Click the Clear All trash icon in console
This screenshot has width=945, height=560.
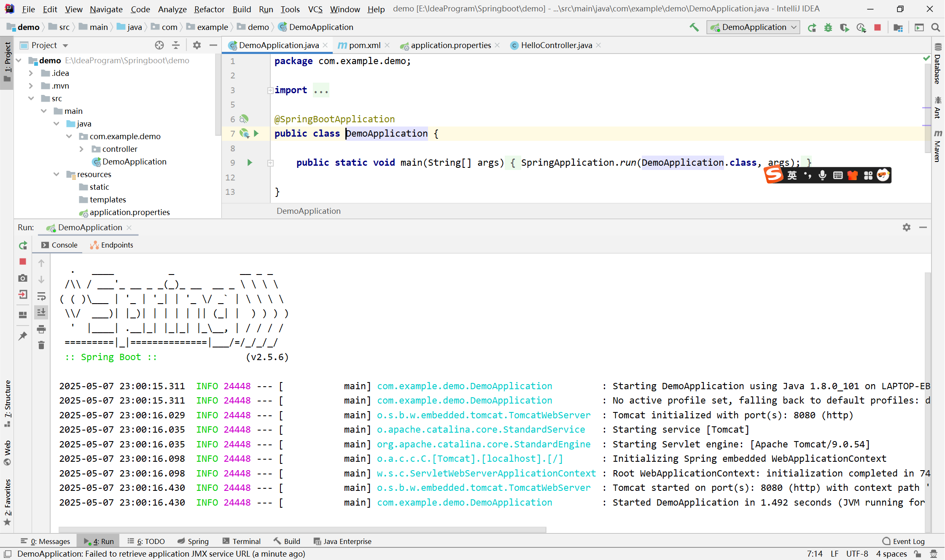pyautogui.click(x=41, y=346)
